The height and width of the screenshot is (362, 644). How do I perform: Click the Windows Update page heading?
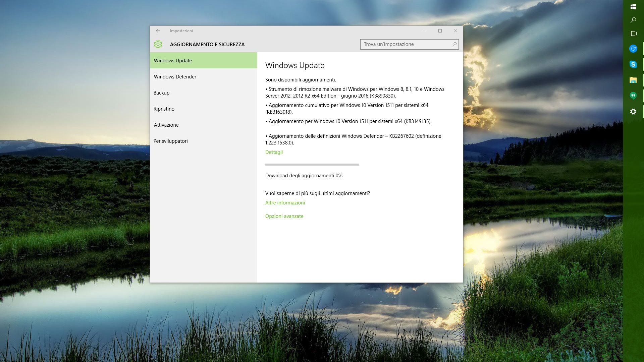[295, 65]
